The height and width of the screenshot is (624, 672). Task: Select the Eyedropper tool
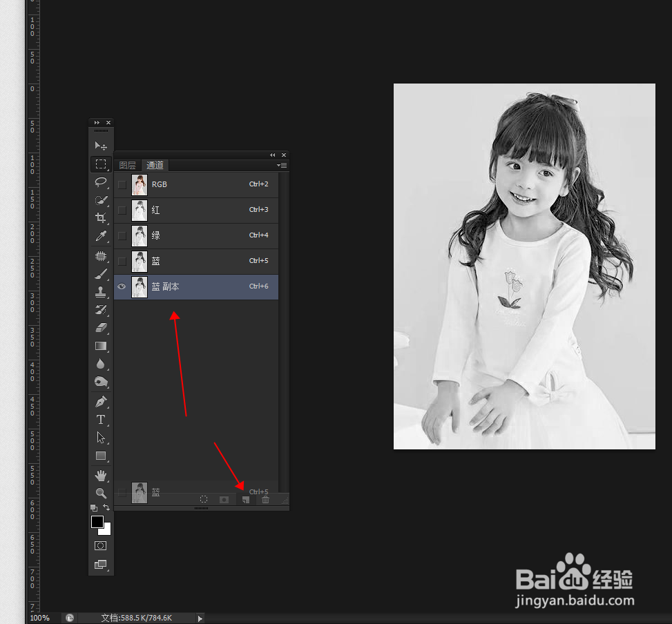[101, 236]
